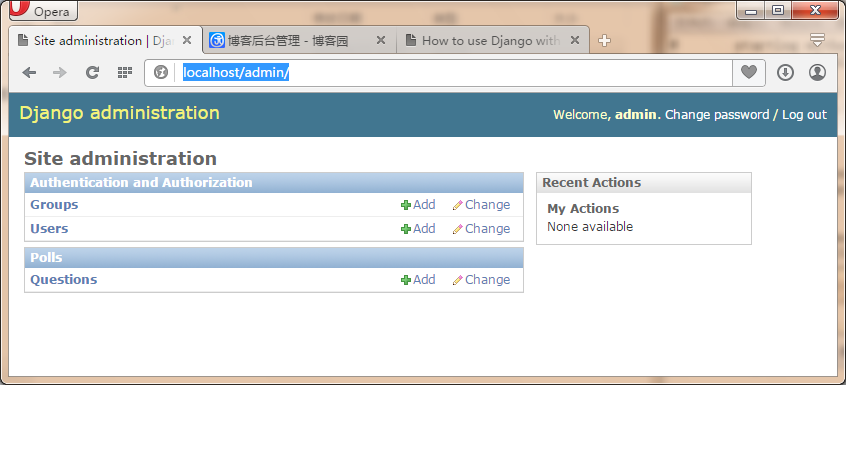Close the Opera window
Image resolution: width=846 pixels, height=460 pixels.
coord(815,10)
